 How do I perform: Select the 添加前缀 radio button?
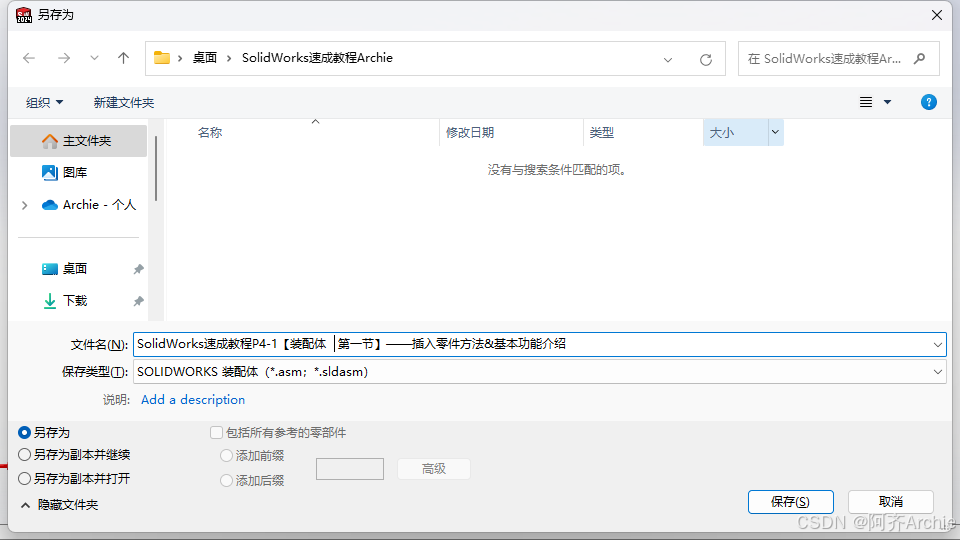(227, 456)
